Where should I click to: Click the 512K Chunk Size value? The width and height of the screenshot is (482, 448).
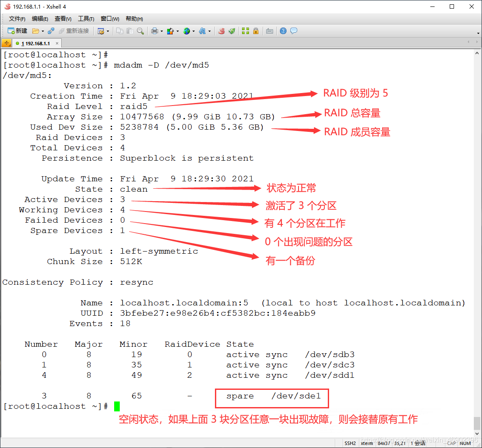pos(131,261)
